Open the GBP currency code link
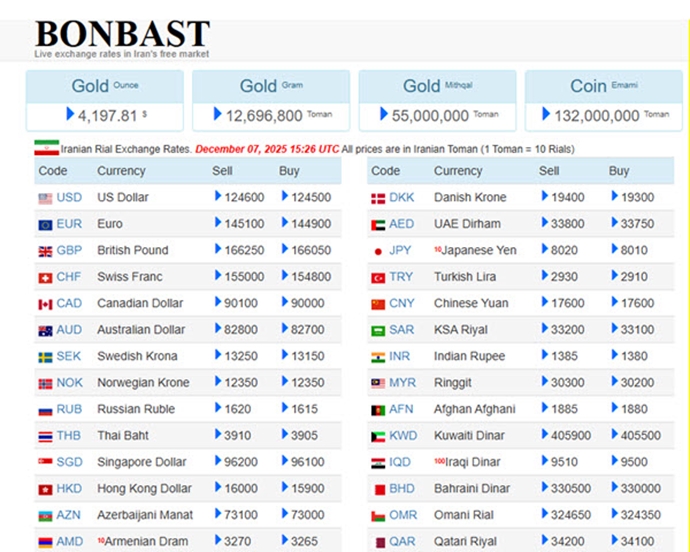The width and height of the screenshot is (690, 552). point(70,251)
